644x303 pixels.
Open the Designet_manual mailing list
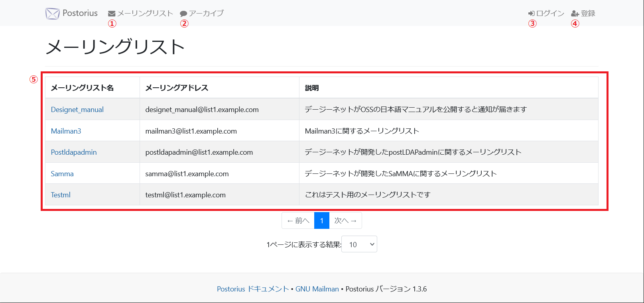(x=77, y=110)
